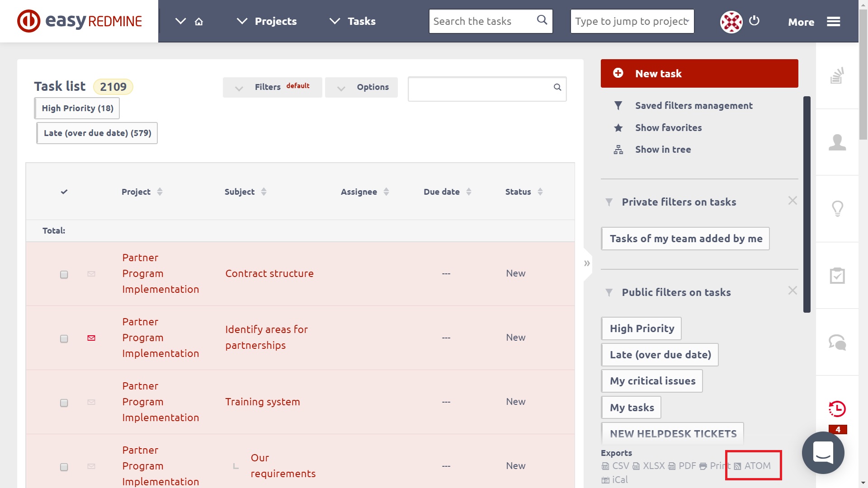Expand the Projects menu chevron

pyautogui.click(x=242, y=21)
